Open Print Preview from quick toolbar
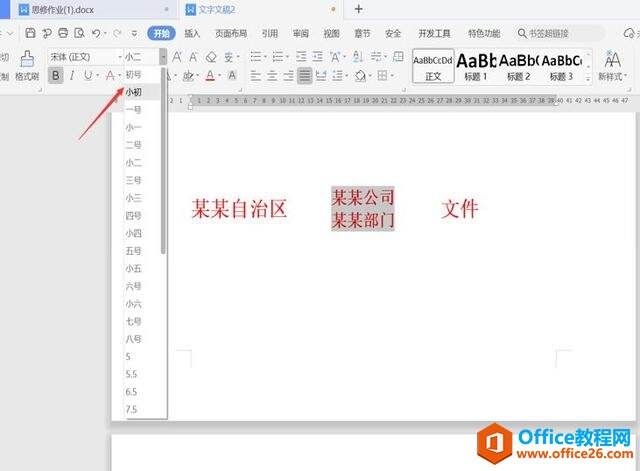 click(x=79, y=33)
